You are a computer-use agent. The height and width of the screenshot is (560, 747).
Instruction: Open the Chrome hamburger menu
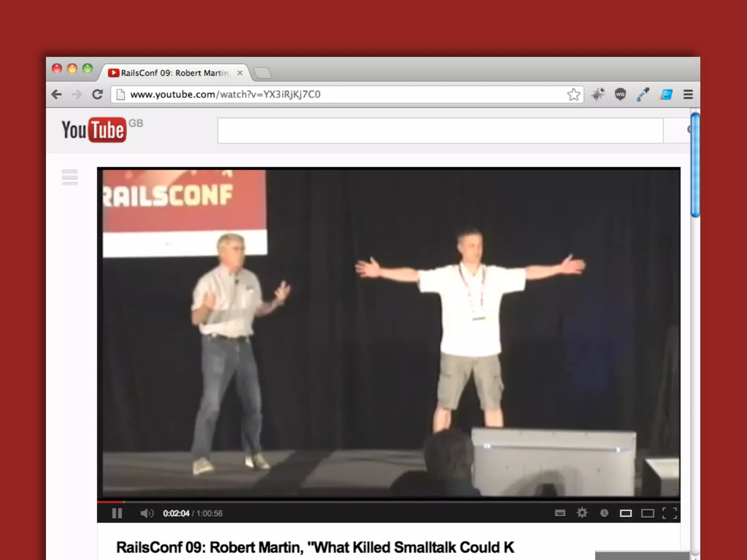point(688,95)
